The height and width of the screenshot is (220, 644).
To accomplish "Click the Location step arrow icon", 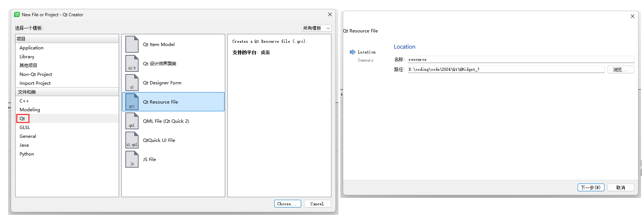I will tap(352, 52).
